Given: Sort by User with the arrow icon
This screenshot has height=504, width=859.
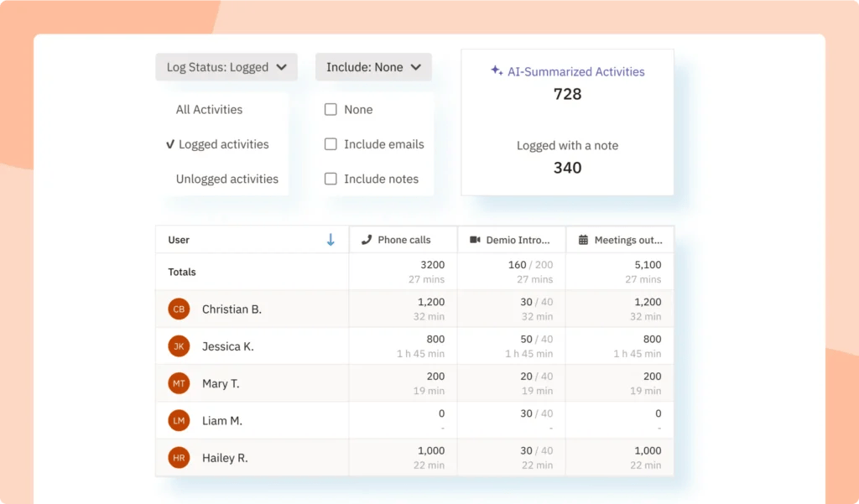Looking at the screenshot, I should pos(331,239).
